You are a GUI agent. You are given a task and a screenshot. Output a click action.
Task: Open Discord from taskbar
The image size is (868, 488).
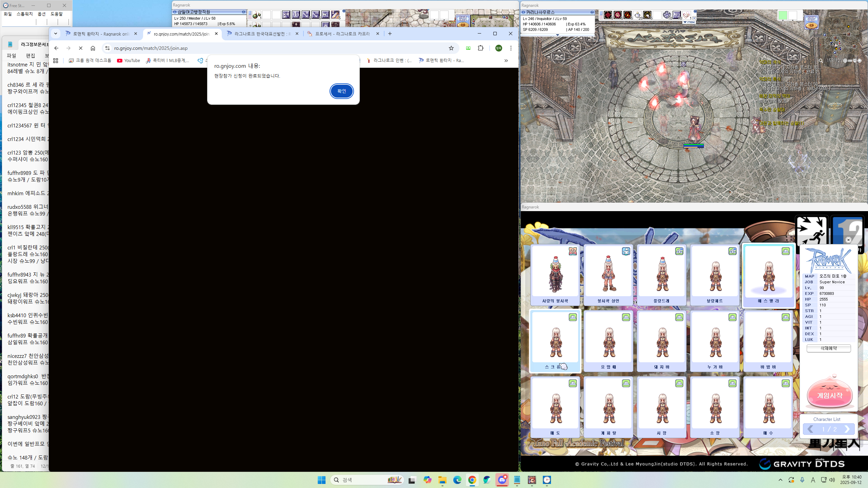(502, 480)
